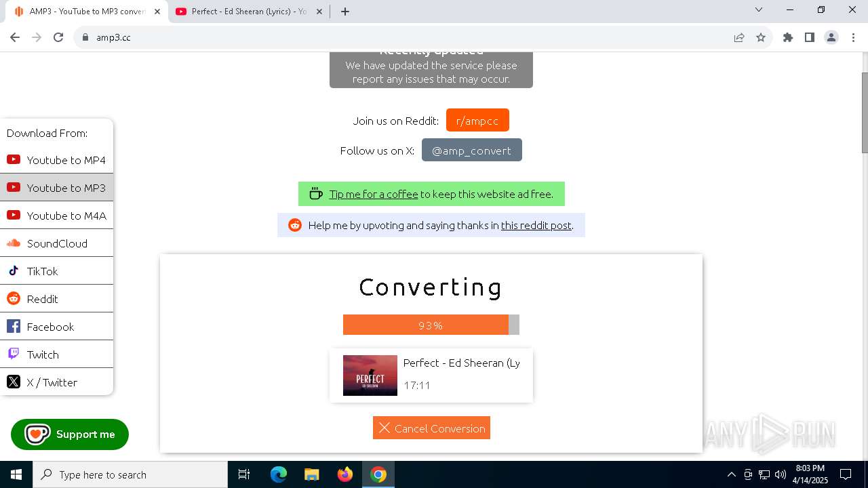Click the TikTok logo icon

pos(14,271)
